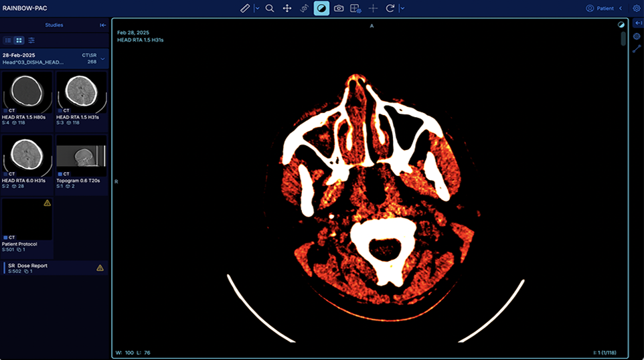644x360 pixels.
Task: Expand the measurement tool dropdown arrow
Action: pos(257,9)
